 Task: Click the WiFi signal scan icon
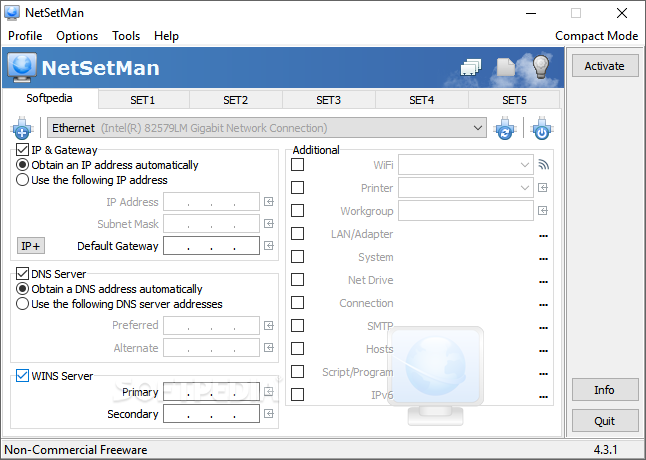(x=543, y=165)
